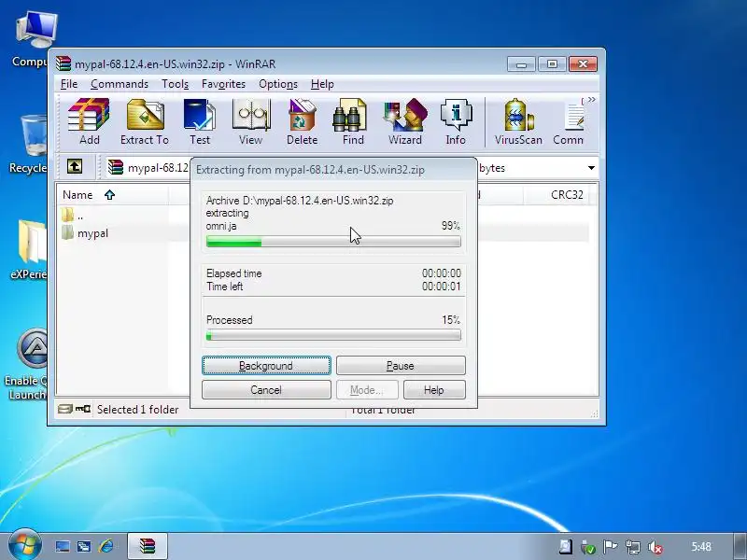Click the safely remove hardware tray icon
Screen dimensions: 747x560
tap(588, 547)
